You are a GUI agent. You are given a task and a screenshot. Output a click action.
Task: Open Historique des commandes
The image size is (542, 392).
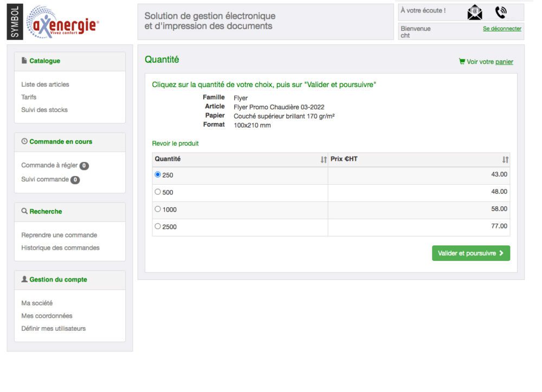coord(60,248)
